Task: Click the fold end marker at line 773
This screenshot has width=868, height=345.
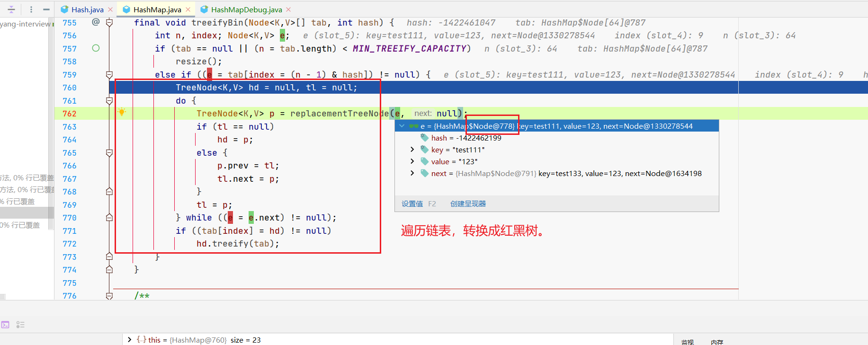Action: (109, 257)
